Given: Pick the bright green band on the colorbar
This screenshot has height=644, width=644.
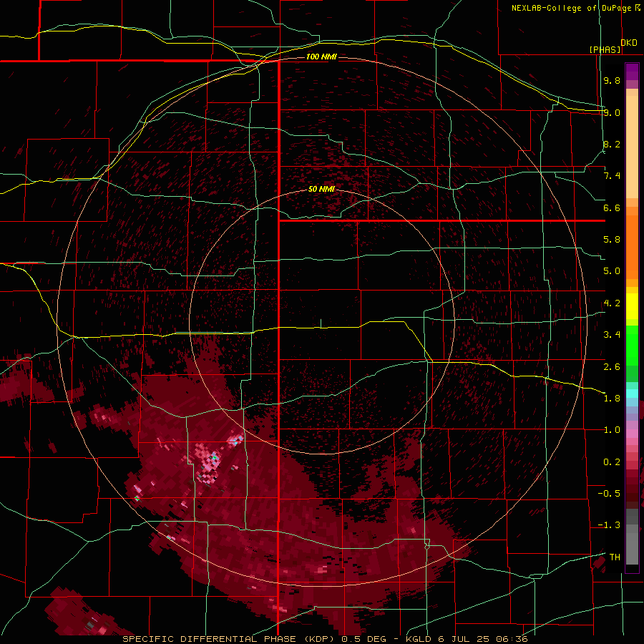Looking at the screenshot, I should tap(632, 345).
